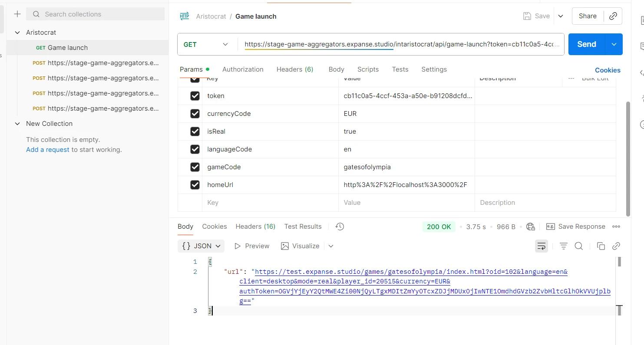Open the Settings tab
Viewport: 644px width, 345px height.
pyautogui.click(x=434, y=69)
